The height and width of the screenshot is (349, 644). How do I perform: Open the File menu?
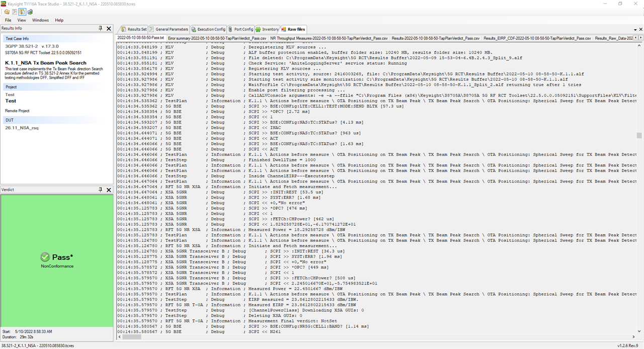[x=8, y=20]
